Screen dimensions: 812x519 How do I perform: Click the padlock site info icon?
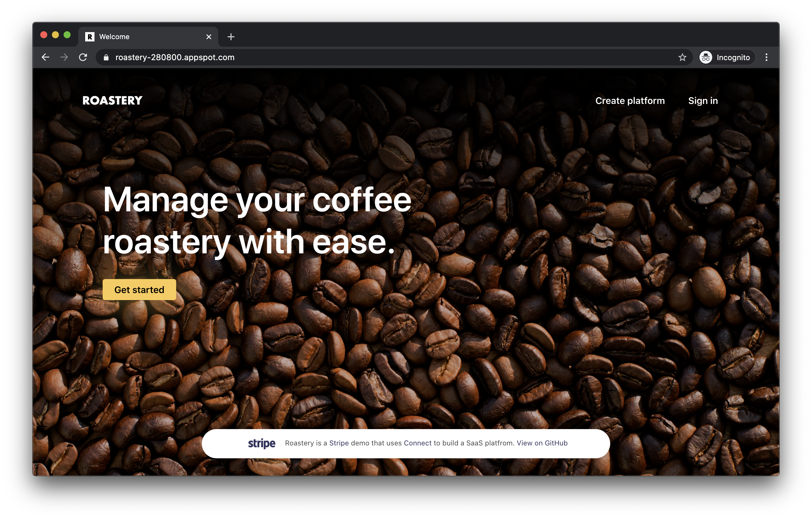[106, 58]
